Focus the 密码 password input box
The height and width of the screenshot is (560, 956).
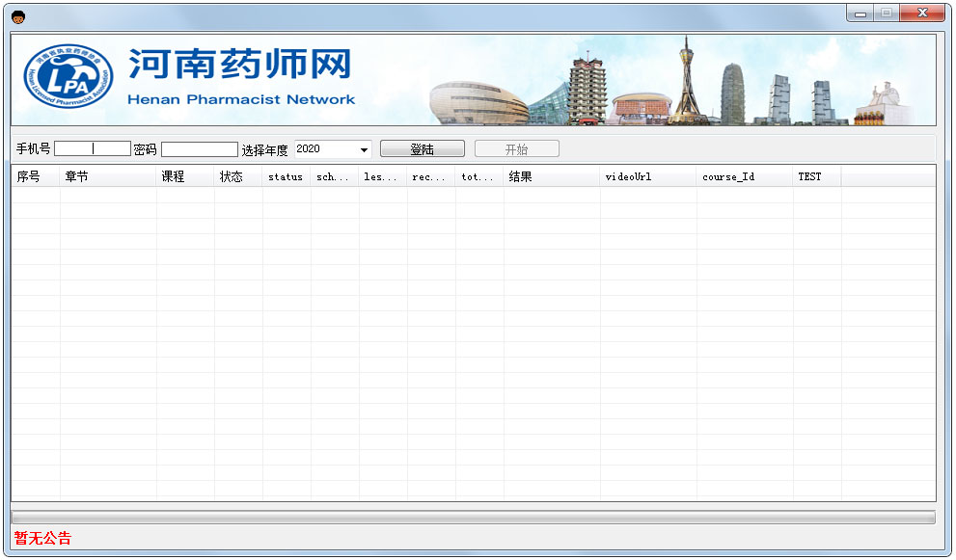pos(200,149)
